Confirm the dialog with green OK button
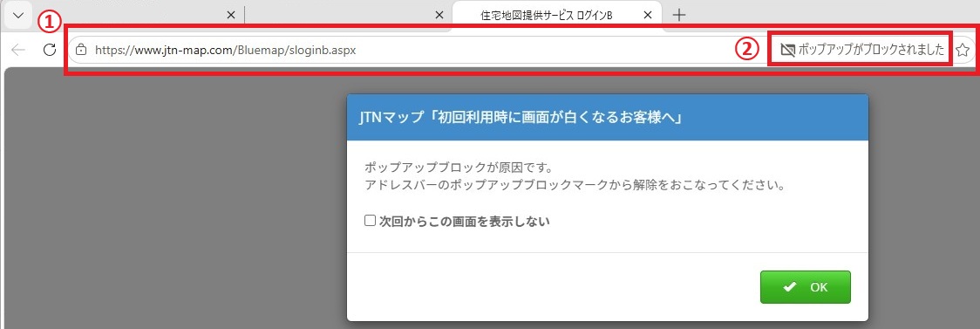Screen dimensions: 980x329 point(805,287)
